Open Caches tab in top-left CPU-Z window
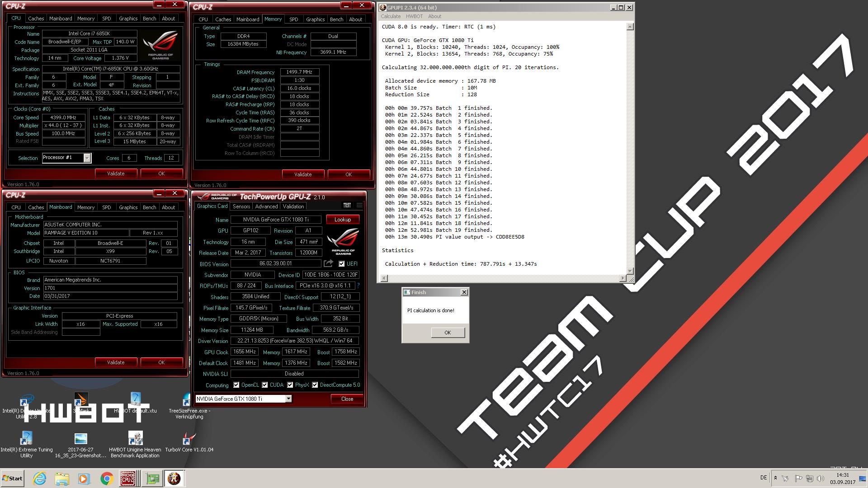 (x=36, y=19)
